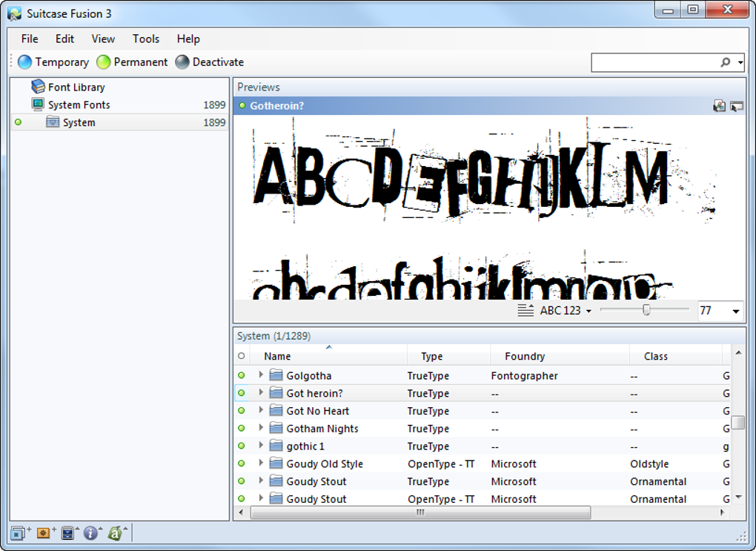Toggle activation dot of the System set in sidebar
This screenshot has height=551, width=756.
point(19,122)
